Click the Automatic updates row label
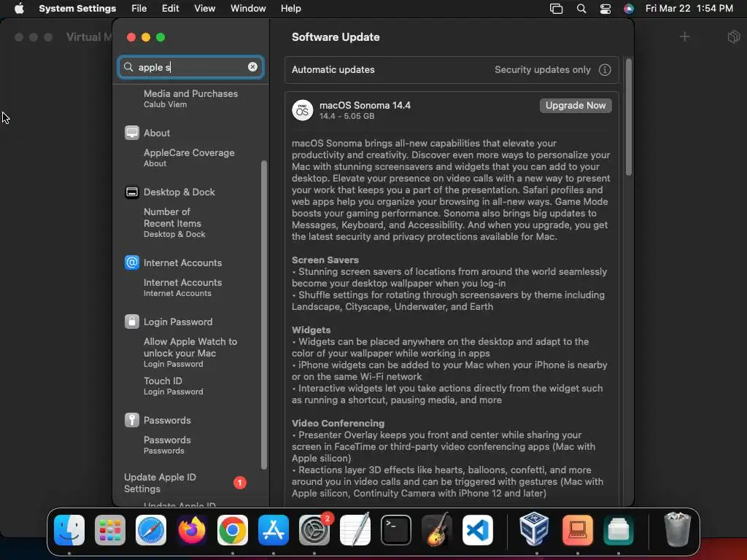The width and height of the screenshot is (747, 560). coord(333,70)
